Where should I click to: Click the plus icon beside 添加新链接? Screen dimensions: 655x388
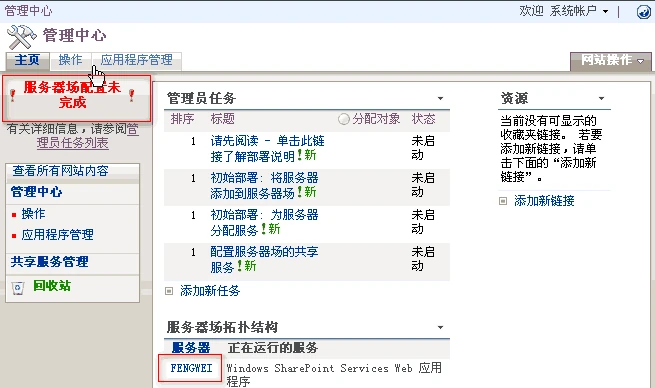[503, 201]
